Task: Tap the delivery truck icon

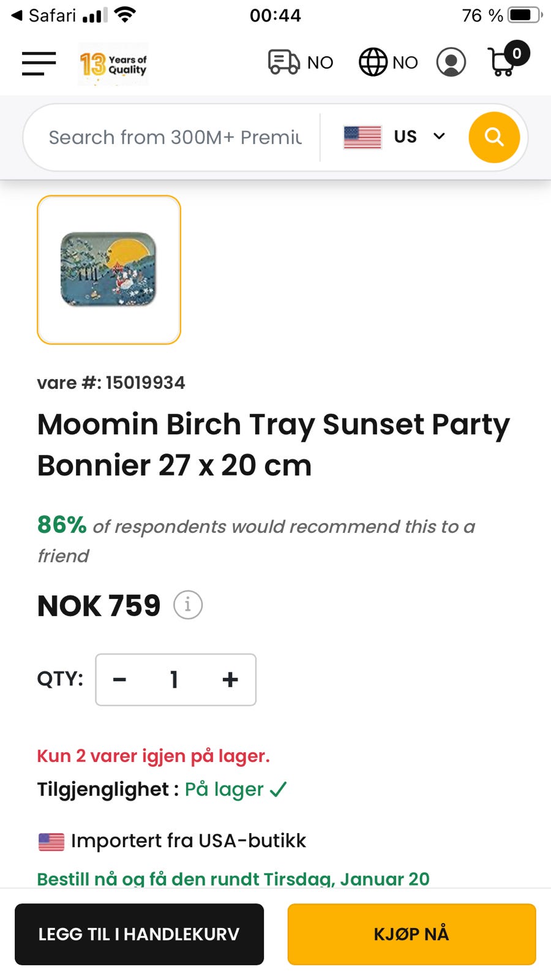Action: (x=284, y=62)
